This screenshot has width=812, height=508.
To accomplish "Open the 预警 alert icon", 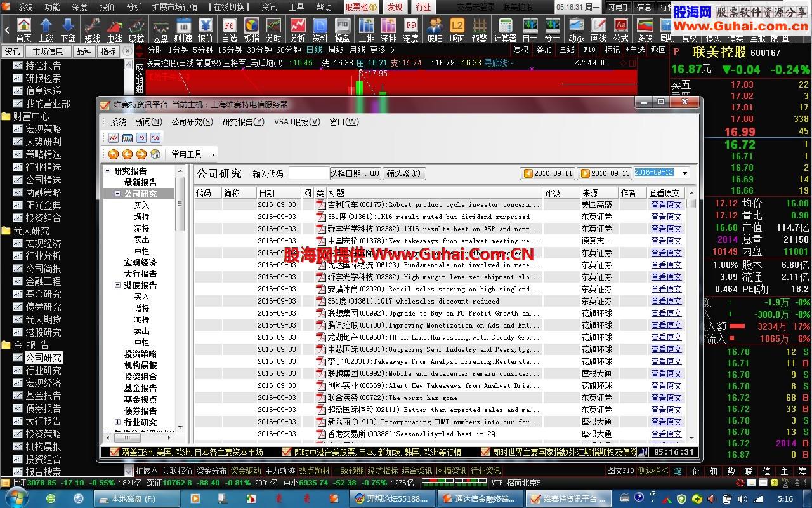I will pyautogui.click(x=480, y=29).
